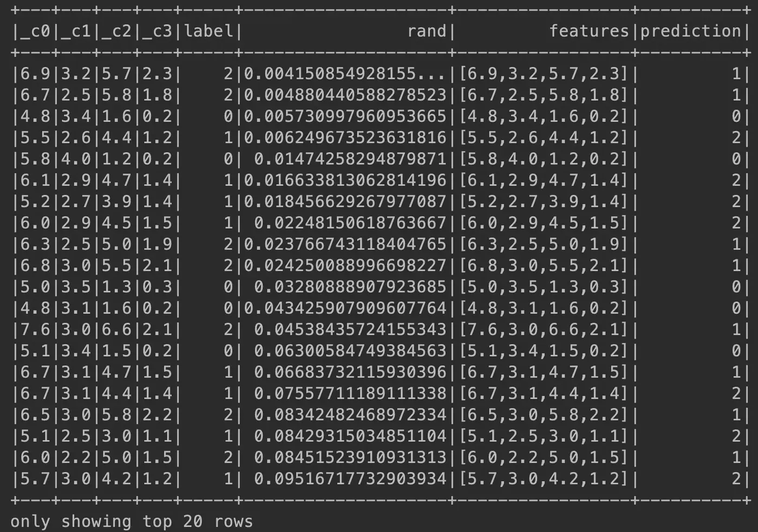The image size is (758, 532).
Task: Click the 'only showing top 20 rows' text
Action: (132, 521)
